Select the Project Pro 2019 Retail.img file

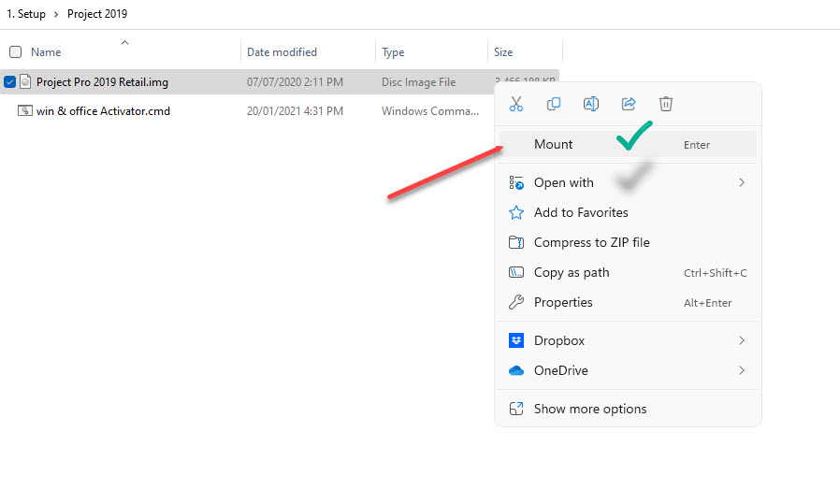pos(102,82)
